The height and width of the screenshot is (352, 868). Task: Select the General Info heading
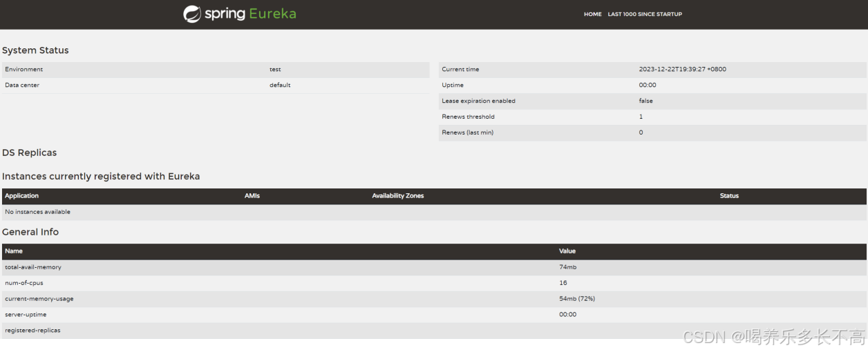pyautogui.click(x=30, y=232)
